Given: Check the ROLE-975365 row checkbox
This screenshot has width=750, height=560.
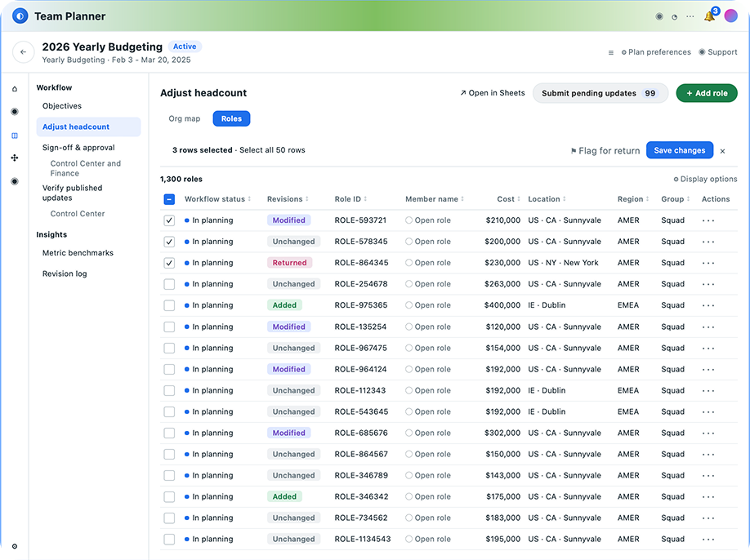Looking at the screenshot, I should coord(169,305).
